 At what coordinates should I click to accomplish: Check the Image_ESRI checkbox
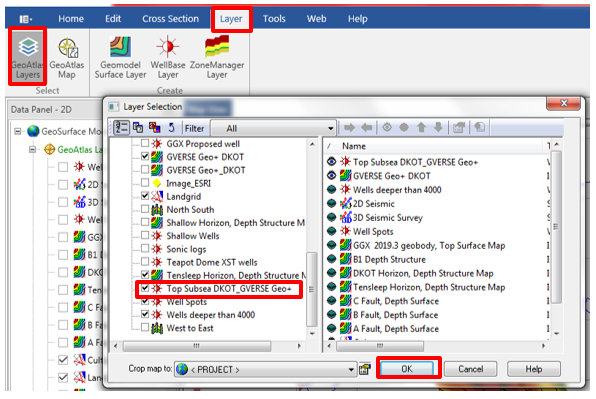coord(145,183)
